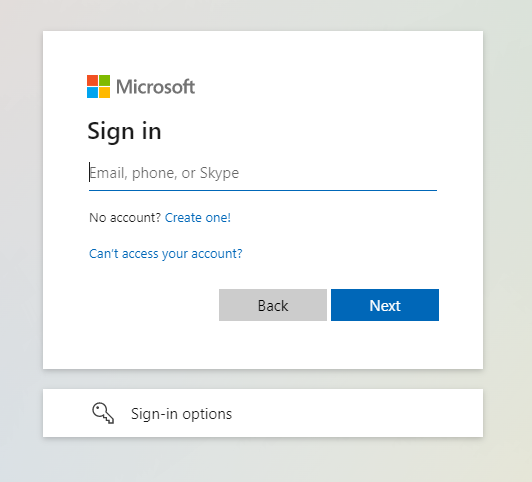Continue with the blue Next button

tap(385, 305)
